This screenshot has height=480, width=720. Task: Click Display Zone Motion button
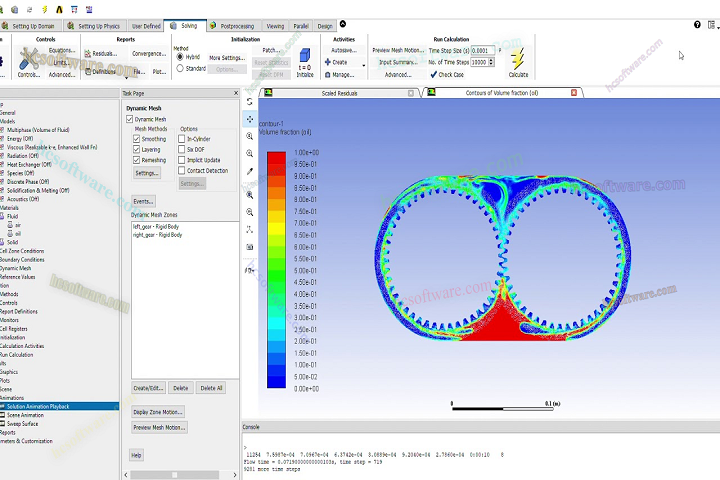(158, 412)
